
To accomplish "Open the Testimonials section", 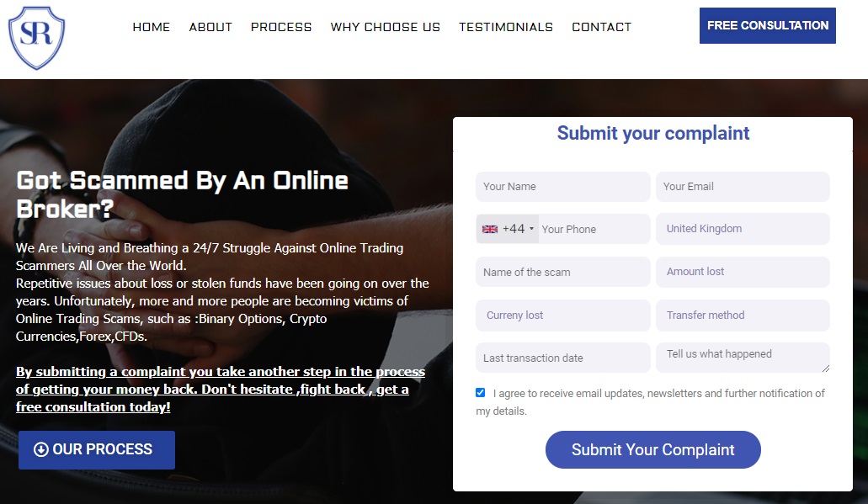I will point(506,27).
